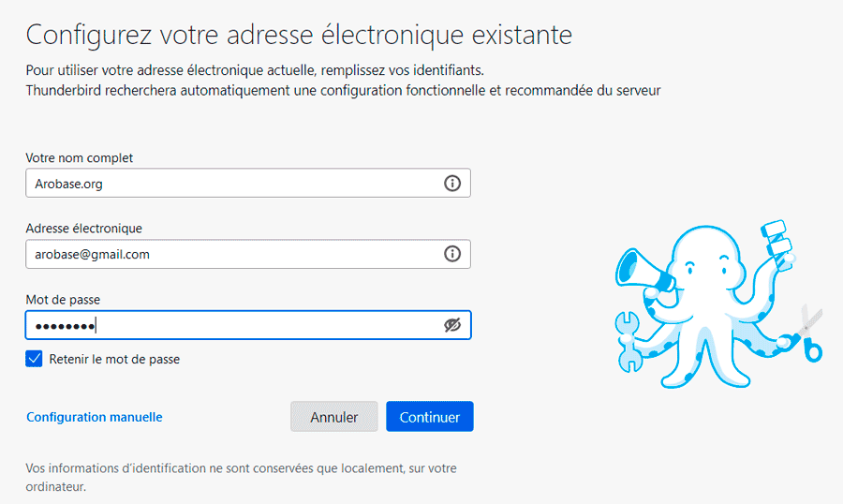Click inside the Mot de passe field
The height and width of the screenshot is (504, 843).
248,325
